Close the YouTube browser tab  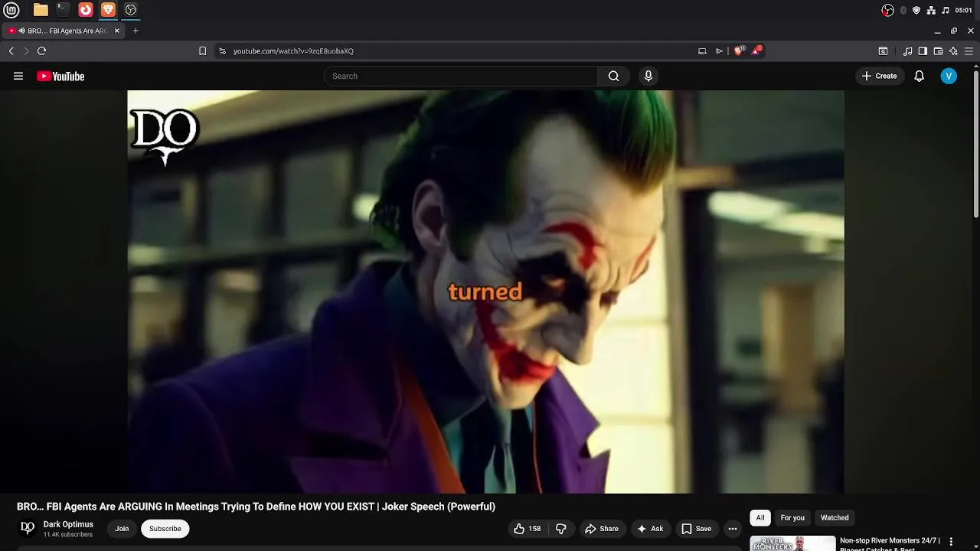point(117,31)
